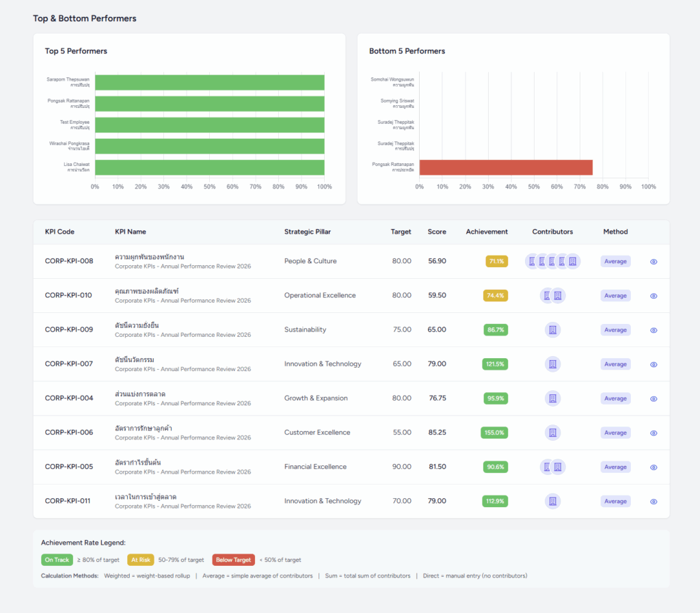View details of CORP-KPI-010 via eye icon
Viewport: 700px width, 613px height.
(654, 296)
